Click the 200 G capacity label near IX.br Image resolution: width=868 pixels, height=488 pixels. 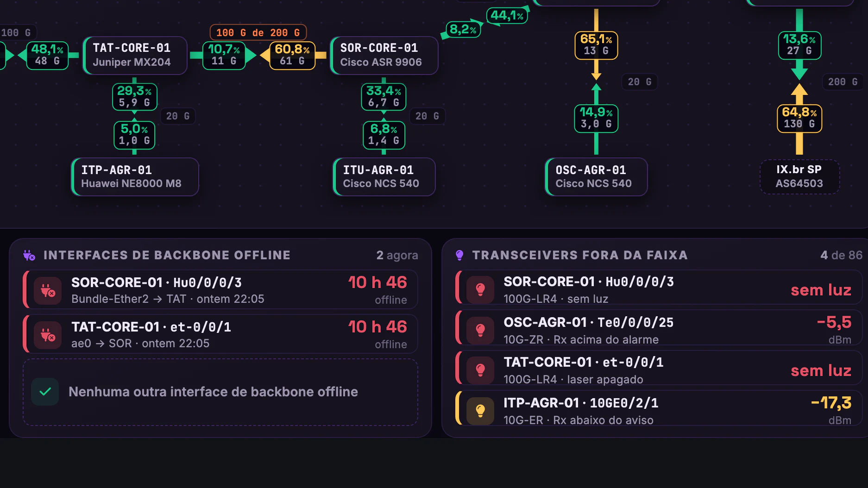coord(843,82)
